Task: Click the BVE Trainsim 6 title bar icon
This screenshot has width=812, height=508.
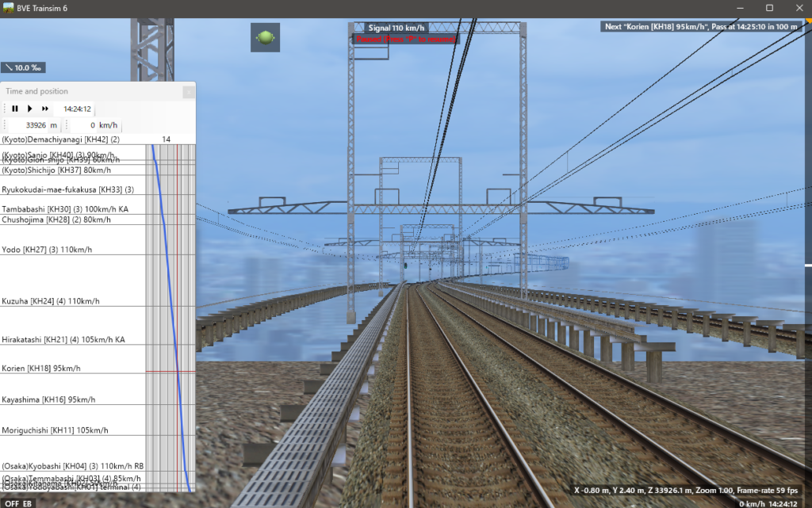Action: 10,7
